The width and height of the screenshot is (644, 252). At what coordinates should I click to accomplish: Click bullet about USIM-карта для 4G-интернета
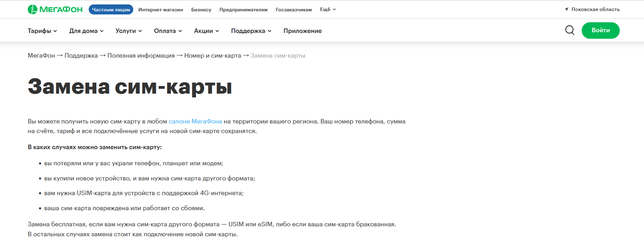[x=144, y=194]
